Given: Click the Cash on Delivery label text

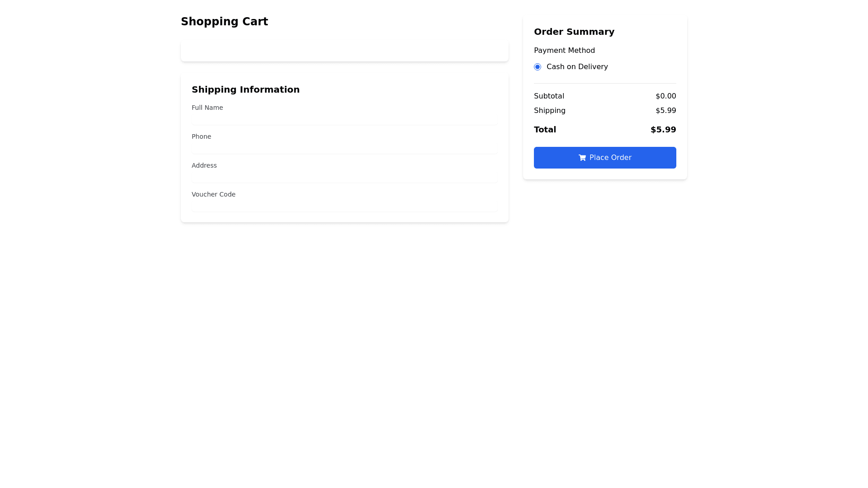Looking at the screenshot, I should click(577, 67).
